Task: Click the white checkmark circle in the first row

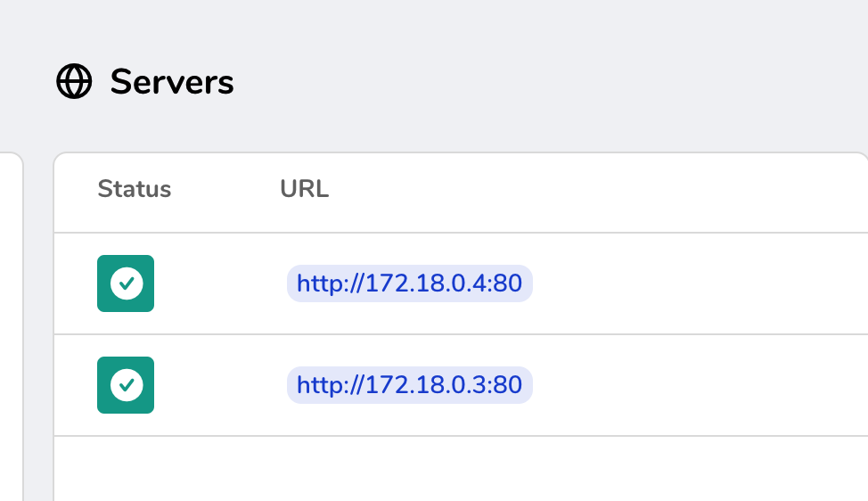Action: click(x=126, y=283)
